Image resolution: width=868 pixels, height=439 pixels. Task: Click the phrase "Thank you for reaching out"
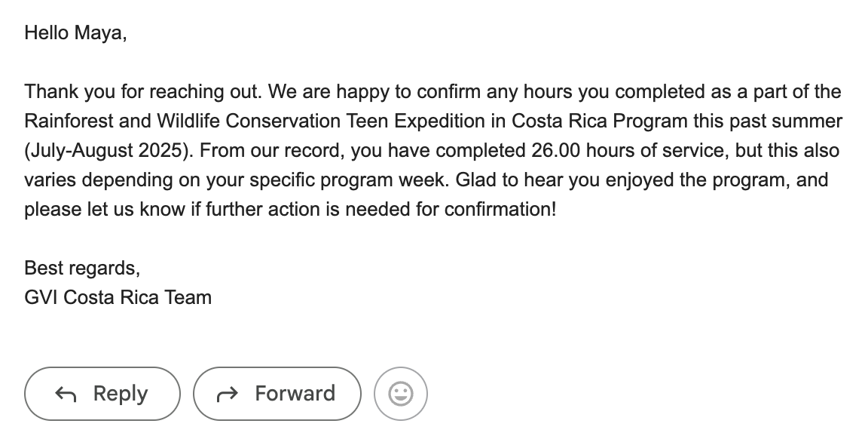pyautogui.click(x=142, y=92)
